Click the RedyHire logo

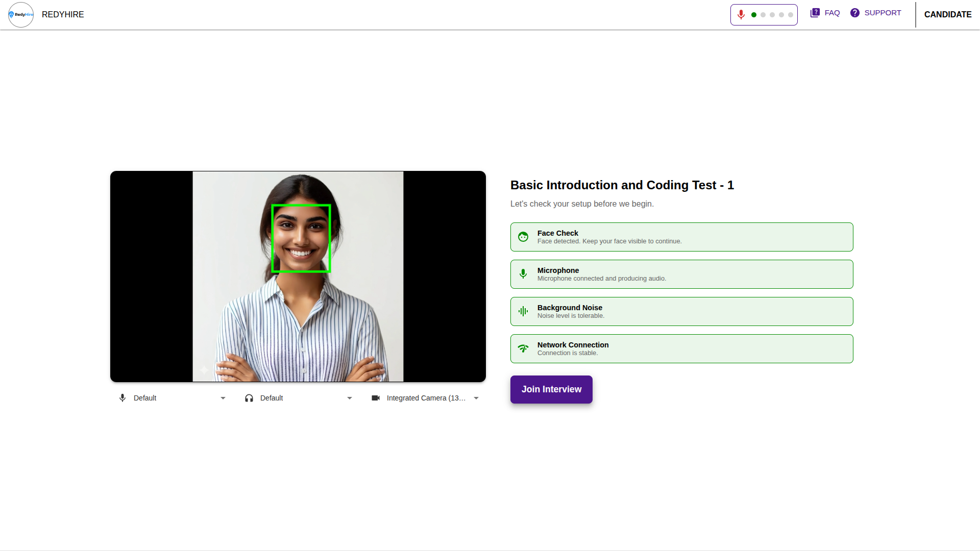point(21,15)
